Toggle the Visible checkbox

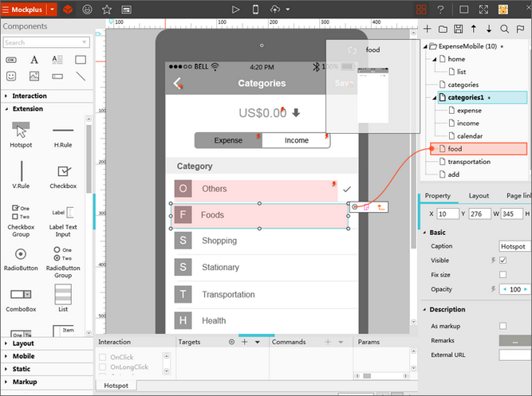pyautogui.click(x=502, y=261)
